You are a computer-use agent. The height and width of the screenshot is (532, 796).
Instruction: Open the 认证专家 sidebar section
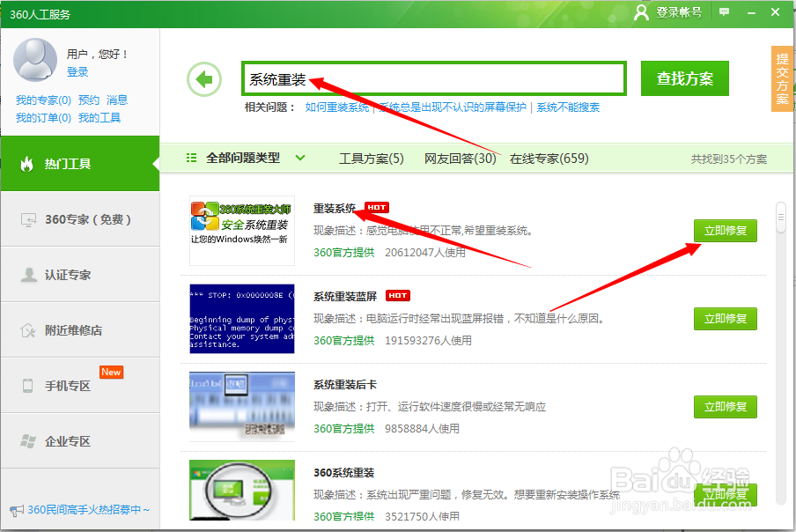point(80,275)
